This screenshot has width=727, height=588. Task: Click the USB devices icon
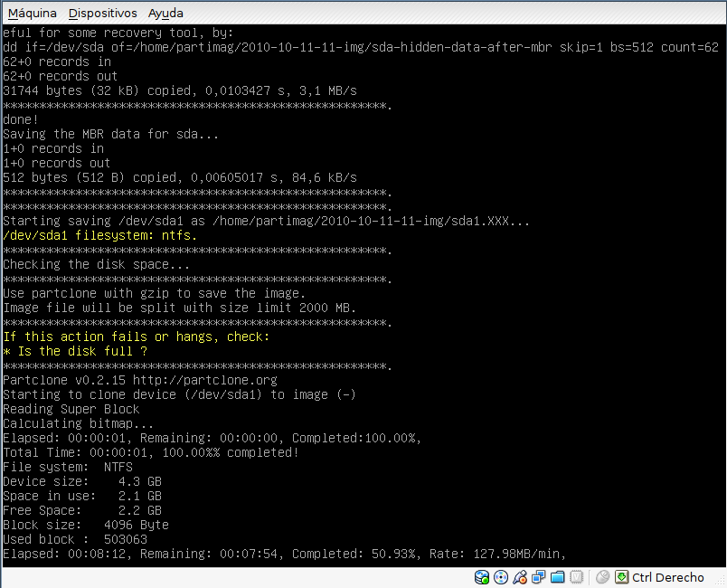tap(520, 577)
